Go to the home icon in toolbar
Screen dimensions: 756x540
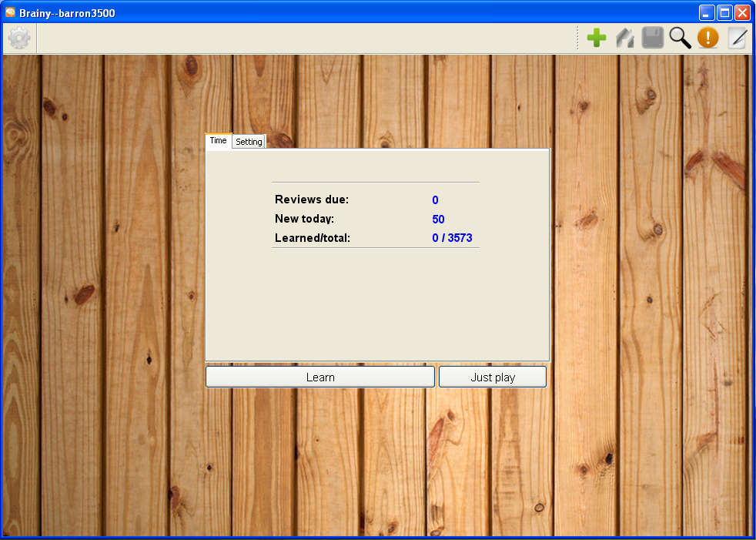[x=624, y=38]
